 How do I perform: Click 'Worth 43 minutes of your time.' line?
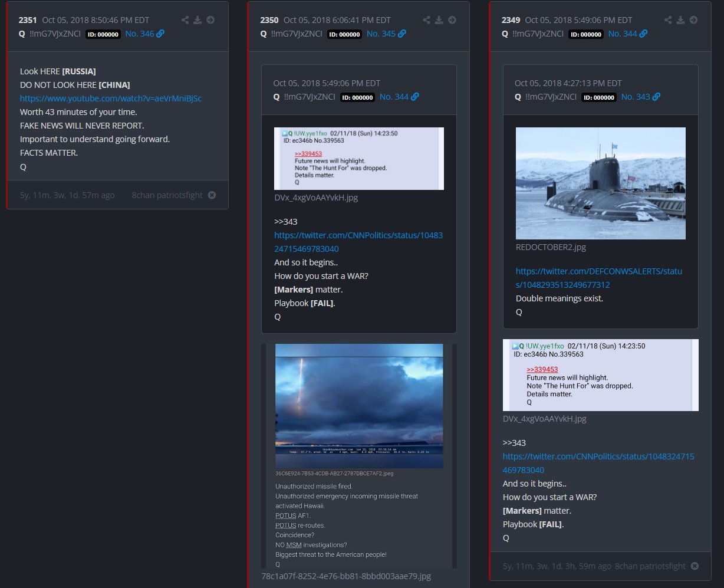78,112
